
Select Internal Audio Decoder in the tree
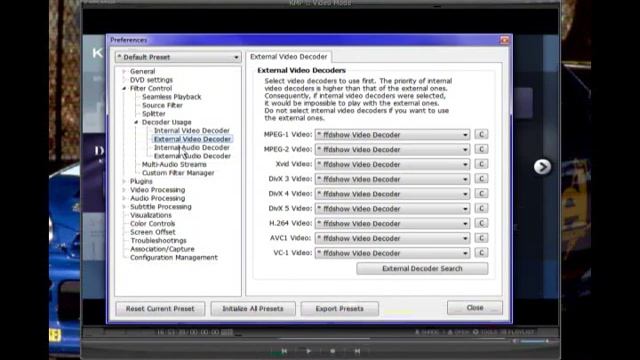pos(192,148)
